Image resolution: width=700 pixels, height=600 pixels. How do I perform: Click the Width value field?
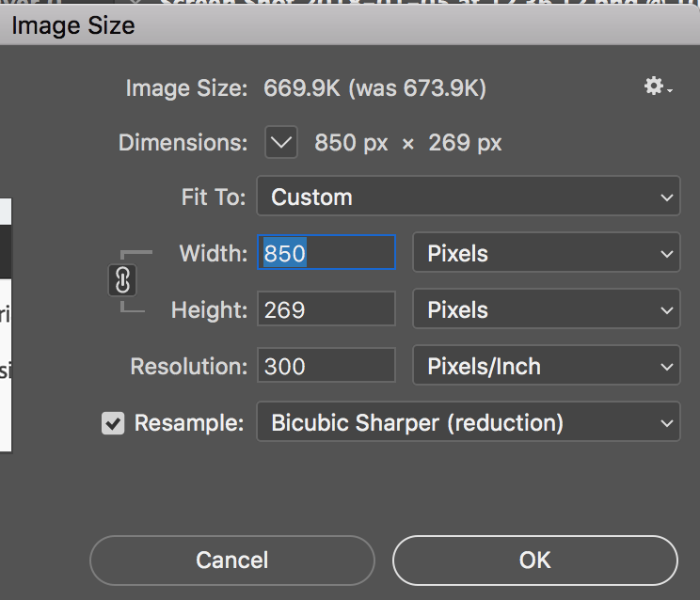tap(326, 253)
